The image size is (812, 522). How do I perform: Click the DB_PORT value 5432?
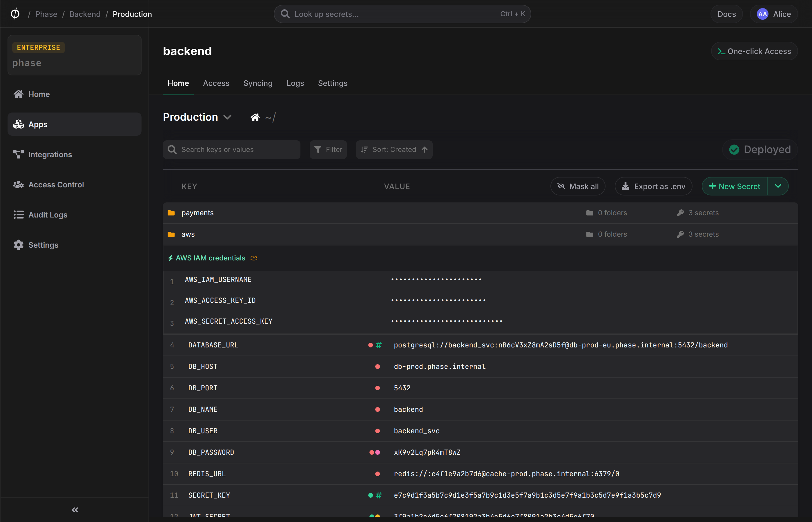tap(402, 388)
